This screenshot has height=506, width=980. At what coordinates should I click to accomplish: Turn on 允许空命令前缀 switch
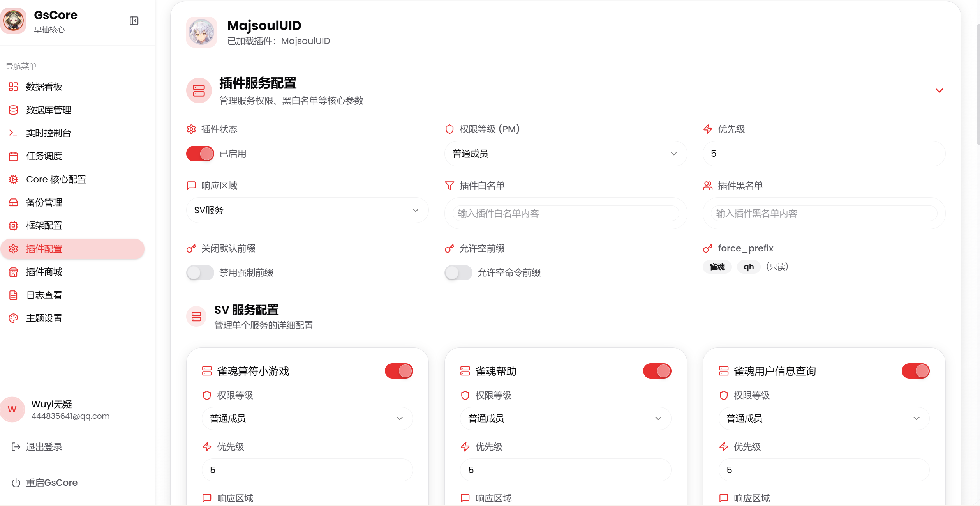(458, 272)
